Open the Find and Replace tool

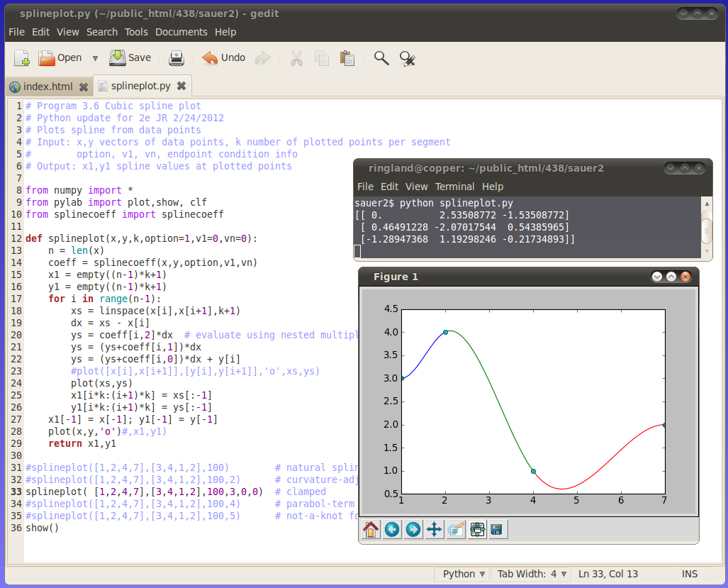[407, 58]
